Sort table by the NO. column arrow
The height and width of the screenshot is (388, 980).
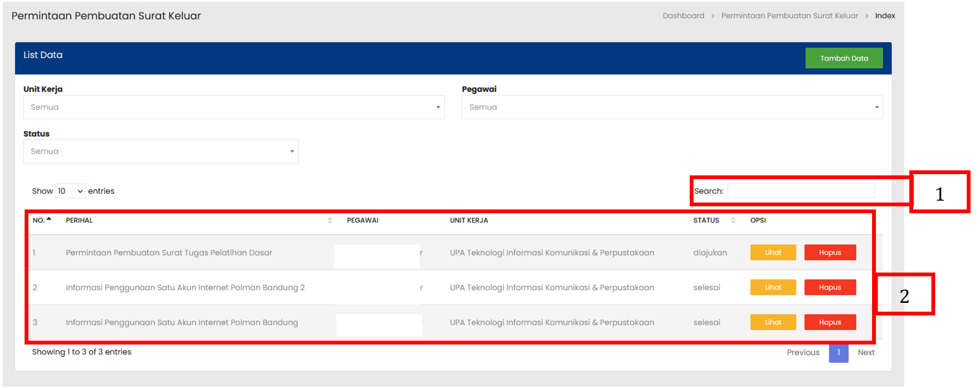(x=49, y=220)
